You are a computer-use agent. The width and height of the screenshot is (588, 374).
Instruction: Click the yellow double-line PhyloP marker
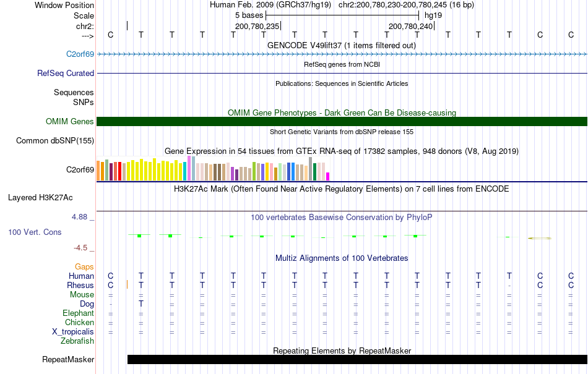[540, 238]
